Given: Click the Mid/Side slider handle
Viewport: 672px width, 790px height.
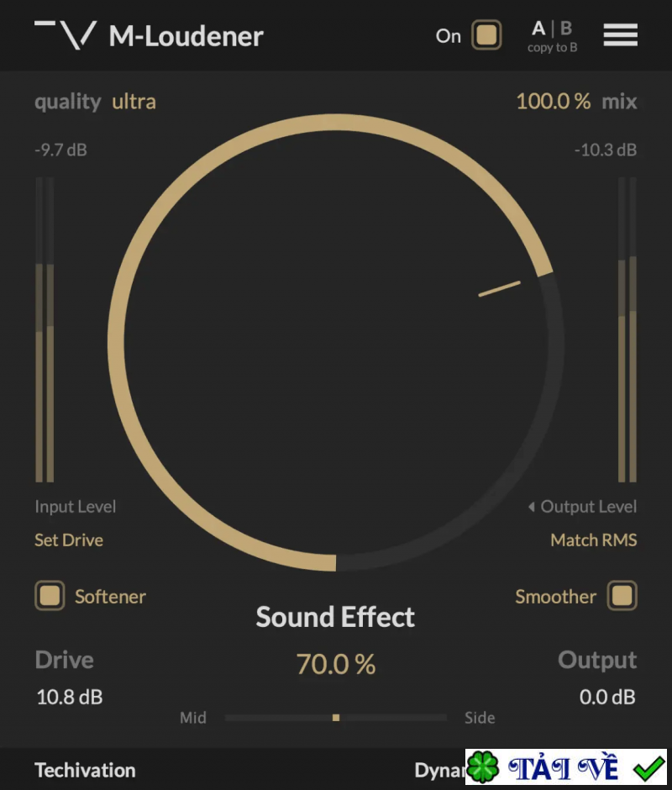Looking at the screenshot, I should 336,718.
